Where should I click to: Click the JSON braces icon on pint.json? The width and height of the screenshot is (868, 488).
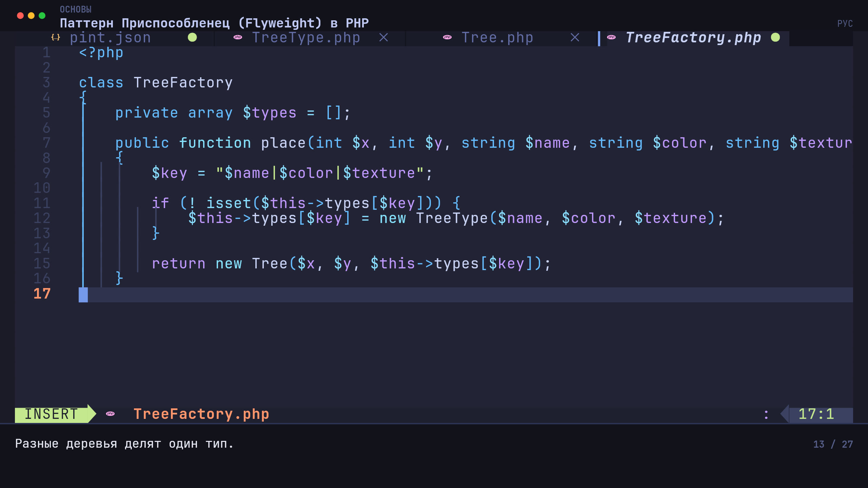(x=56, y=37)
